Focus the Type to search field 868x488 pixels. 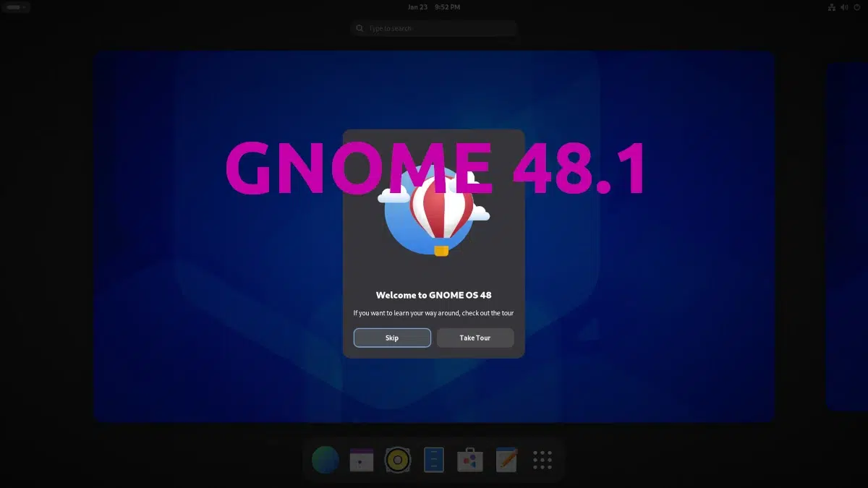pos(434,28)
